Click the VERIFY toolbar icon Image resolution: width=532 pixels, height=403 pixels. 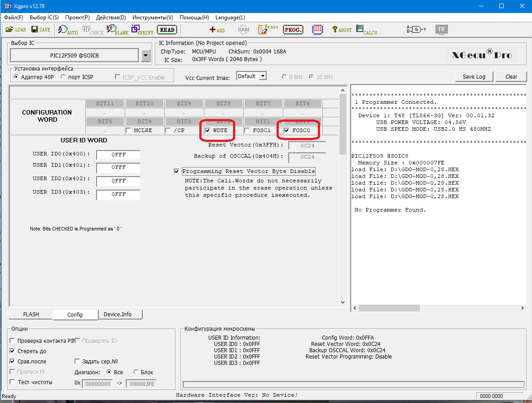click(x=142, y=30)
